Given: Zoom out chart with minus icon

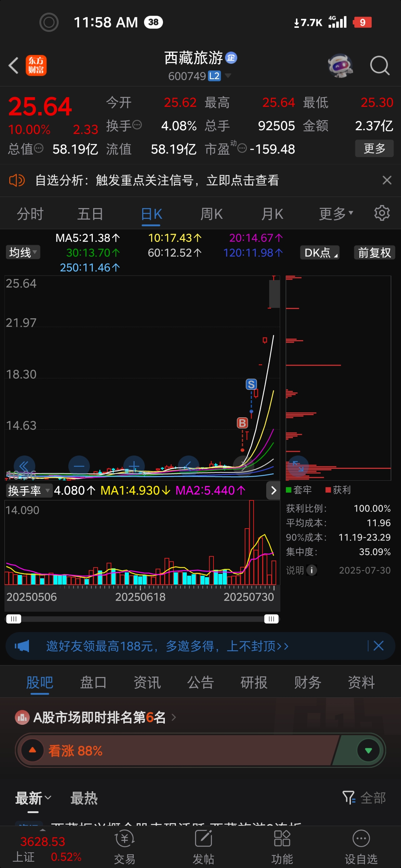Looking at the screenshot, I should (x=79, y=466).
